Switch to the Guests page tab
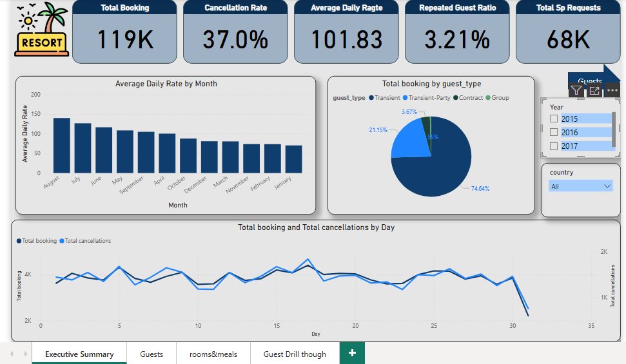626x364 pixels. [x=152, y=354]
